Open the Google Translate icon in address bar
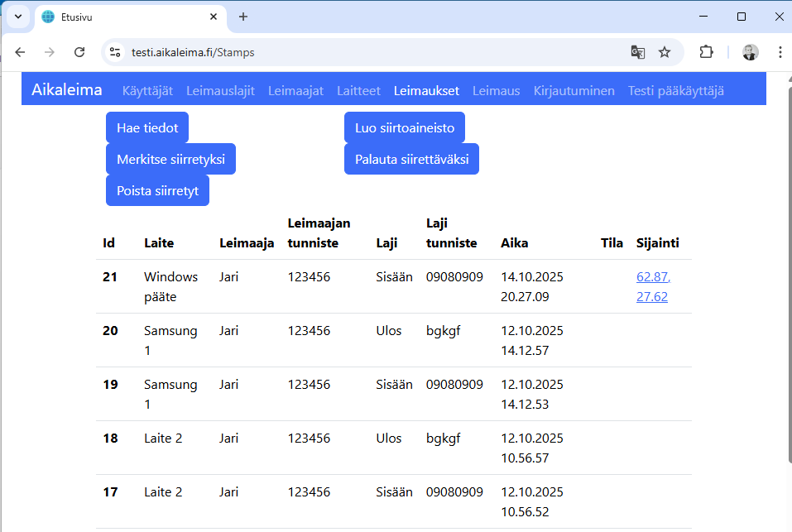792x532 pixels. click(x=637, y=52)
